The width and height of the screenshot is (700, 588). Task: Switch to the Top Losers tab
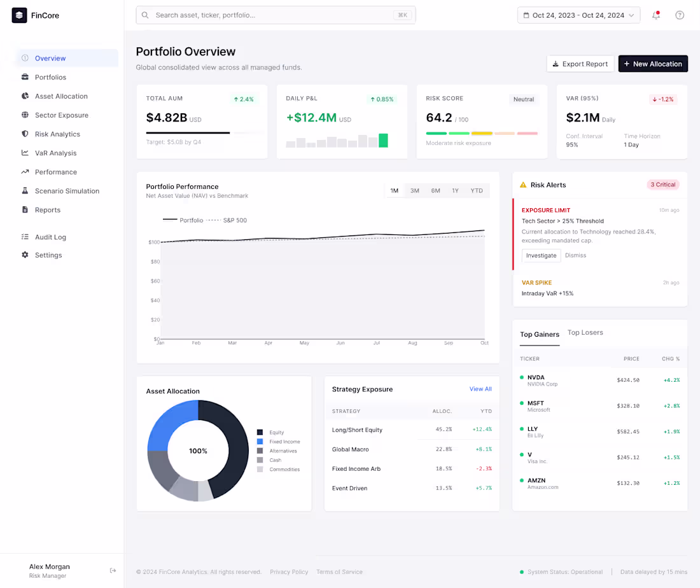(585, 332)
